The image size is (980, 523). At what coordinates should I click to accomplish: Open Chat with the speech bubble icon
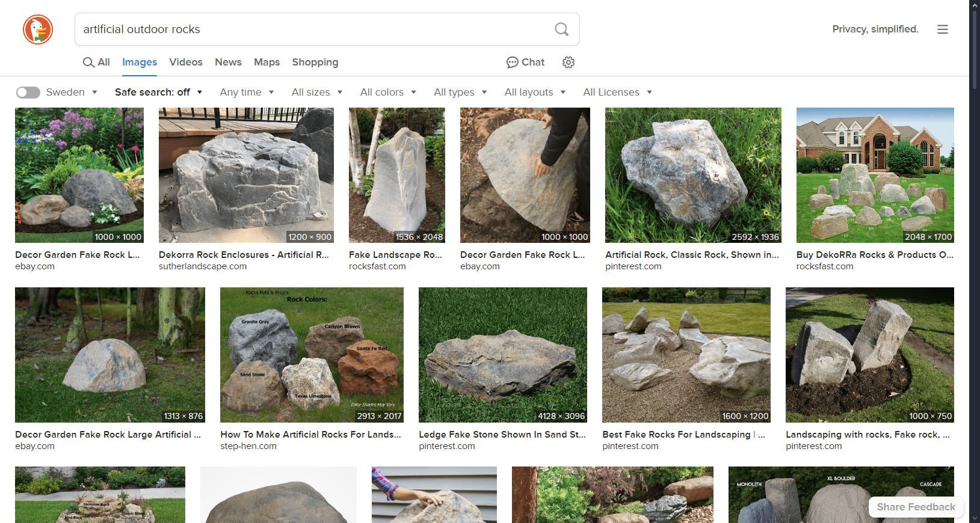525,63
